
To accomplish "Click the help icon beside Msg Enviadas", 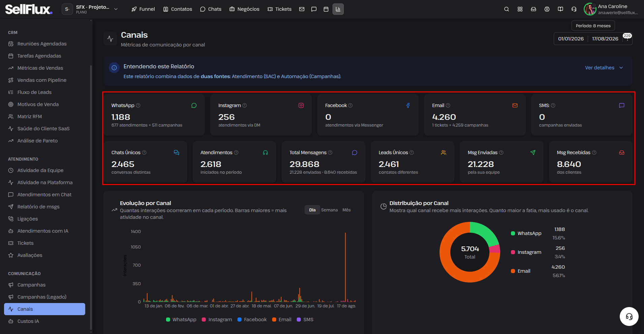I will coord(501,153).
